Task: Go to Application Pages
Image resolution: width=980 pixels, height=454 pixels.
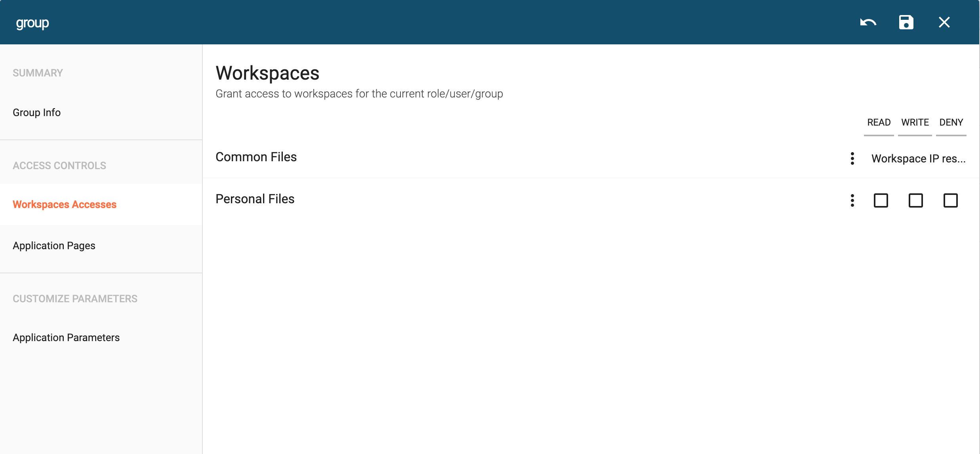Action: pyautogui.click(x=54, y=246)
